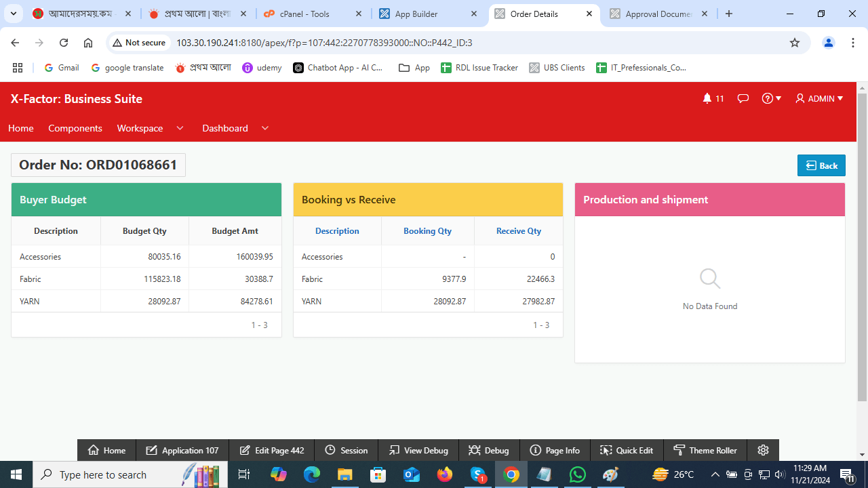Open WhatsApp from the taskbar

577,474
